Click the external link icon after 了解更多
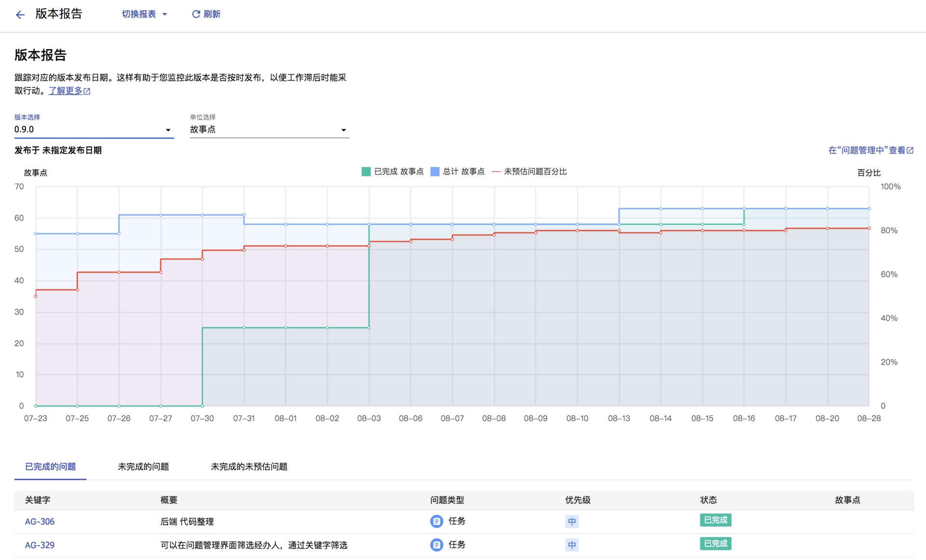 [x=87, y=91]
